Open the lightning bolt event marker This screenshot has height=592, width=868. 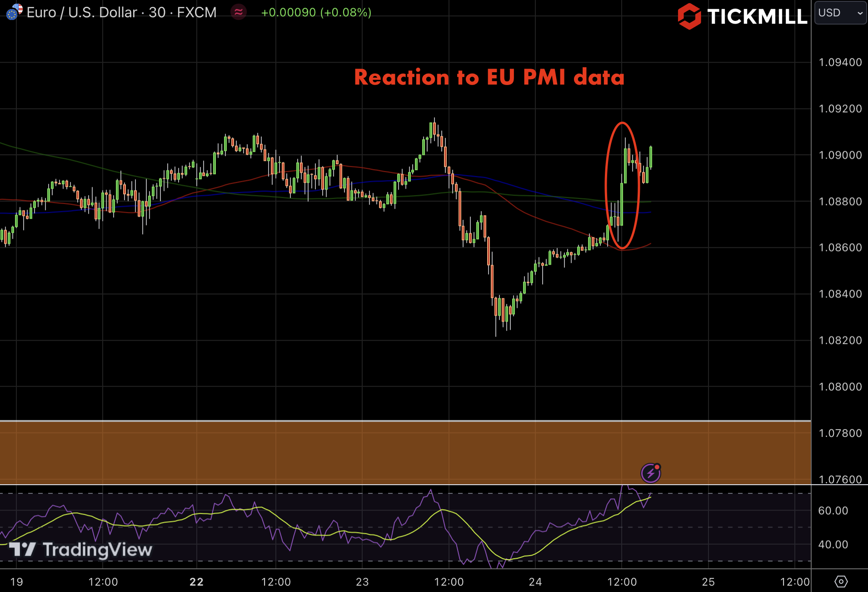click(651, 473)
